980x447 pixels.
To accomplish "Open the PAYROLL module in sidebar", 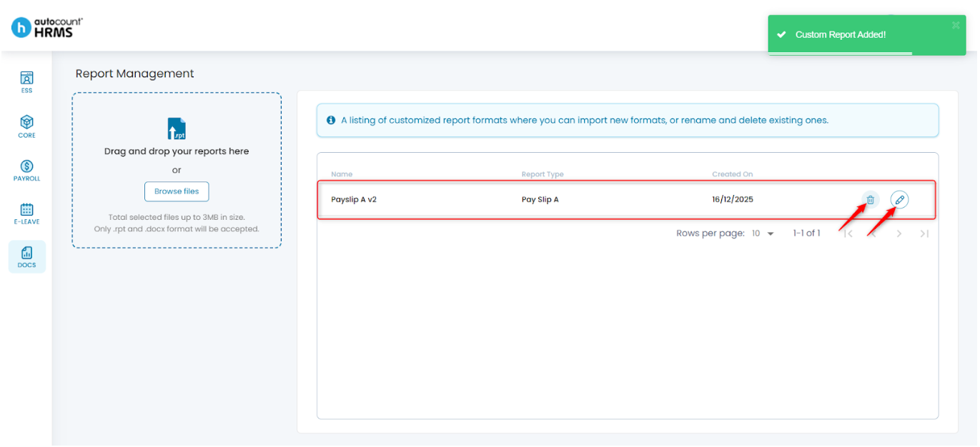I will point(26,170).
